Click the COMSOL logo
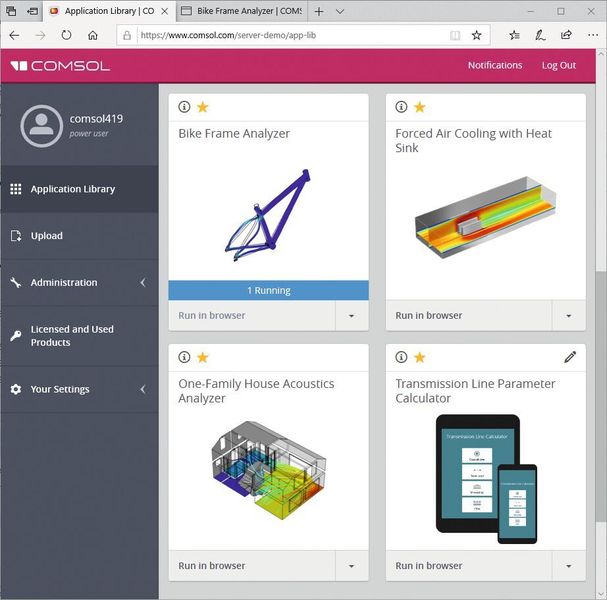 [60, 66]
